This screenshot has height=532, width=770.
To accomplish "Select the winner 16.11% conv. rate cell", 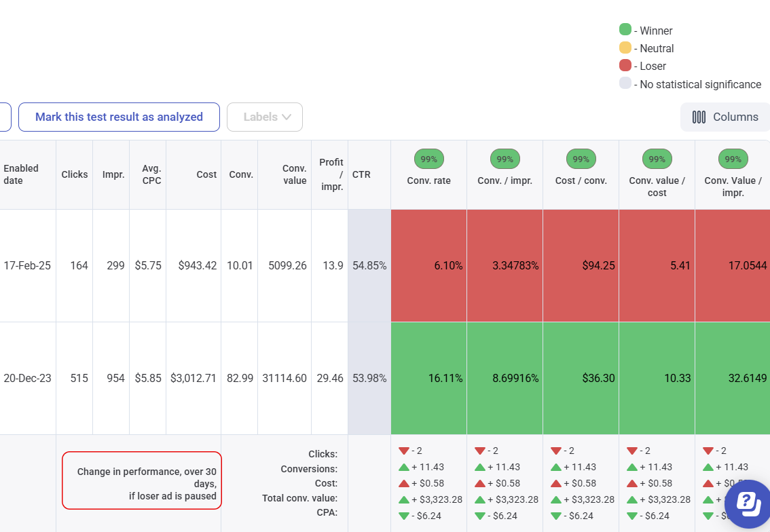I will point(428,378).
